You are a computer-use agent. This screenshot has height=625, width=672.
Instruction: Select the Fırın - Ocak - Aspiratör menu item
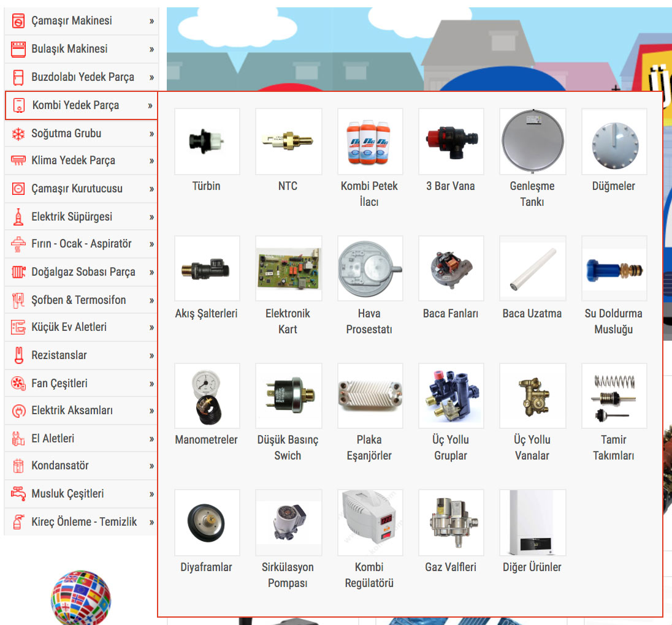coord(82,244)
